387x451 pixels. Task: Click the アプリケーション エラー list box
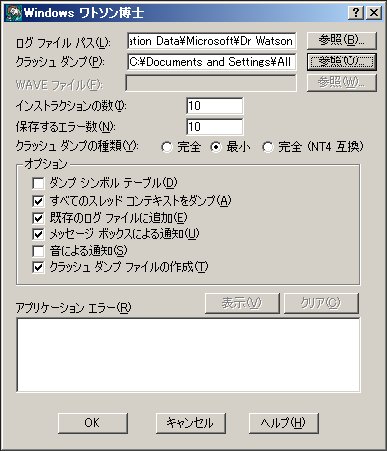click(x=188, y=355)
